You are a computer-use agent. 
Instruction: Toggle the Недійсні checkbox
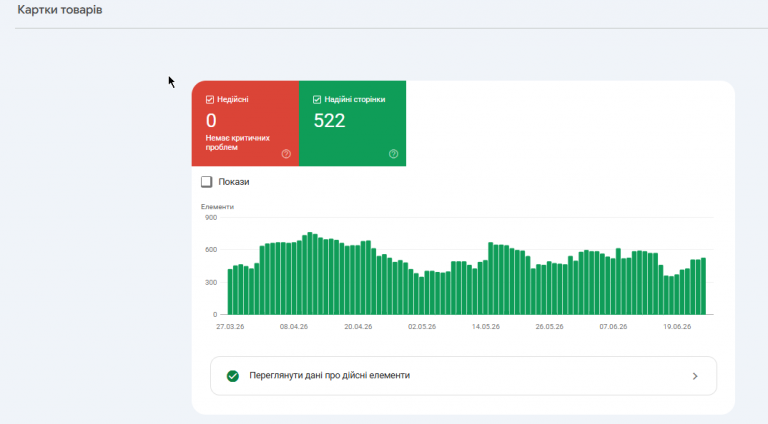click(210, 99)
